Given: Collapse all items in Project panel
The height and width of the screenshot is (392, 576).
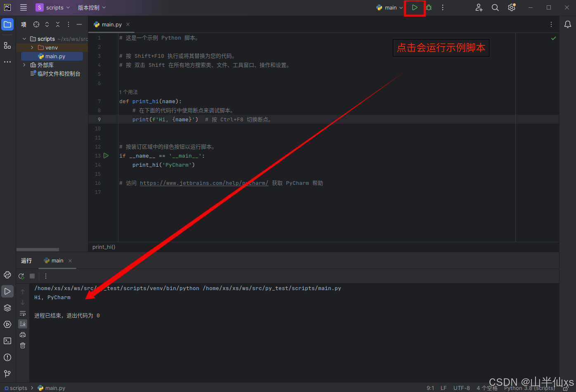Looking at the screenshot, I should (x=58, y=24).
